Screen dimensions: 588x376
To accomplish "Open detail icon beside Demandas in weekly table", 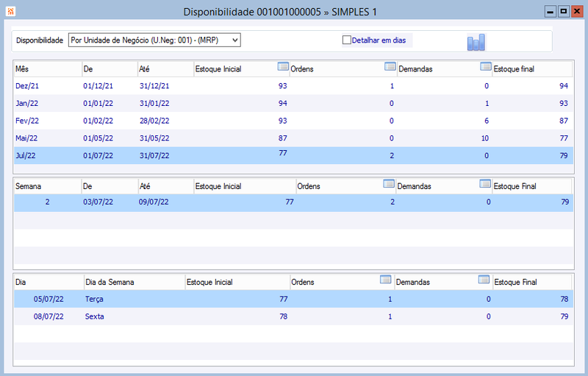I will click(x=389, y=183).
